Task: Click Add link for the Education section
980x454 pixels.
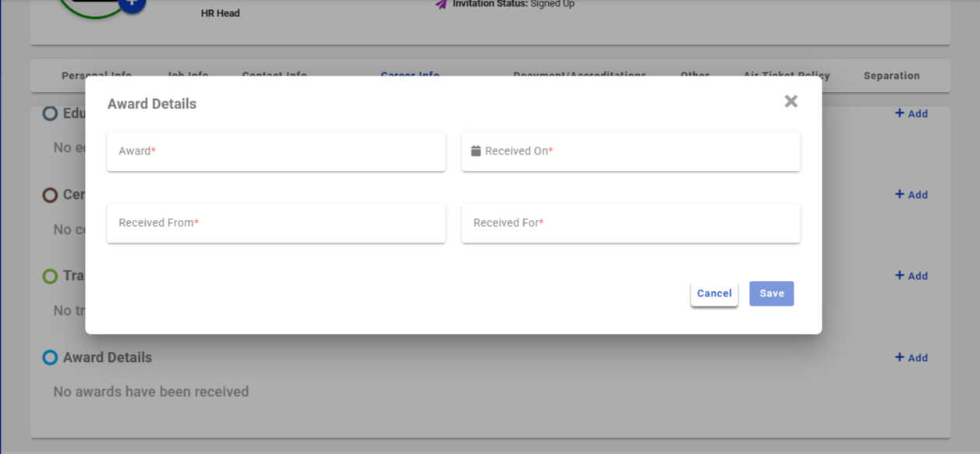Action: click(x=911, y=114)
